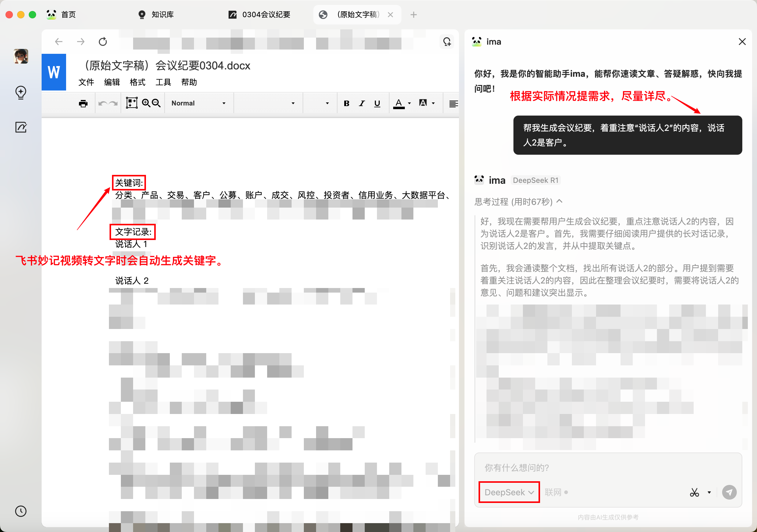
Task: Open the text color picker arrow
Action: tap(409, 103)
